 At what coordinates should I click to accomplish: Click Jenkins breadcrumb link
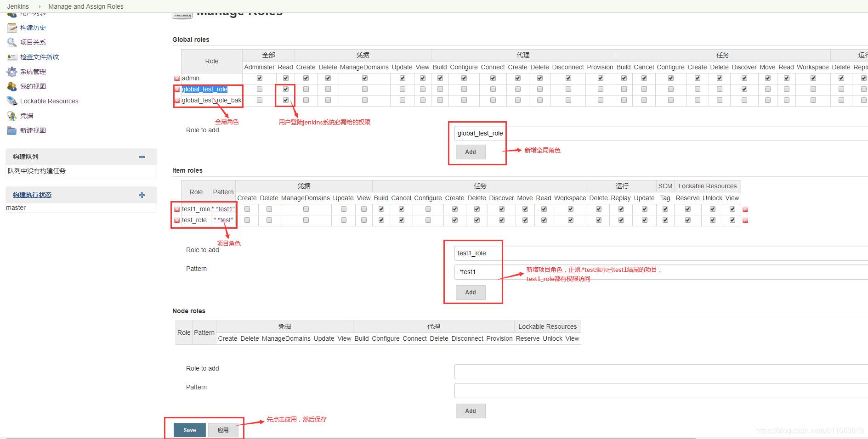[18, 6]
